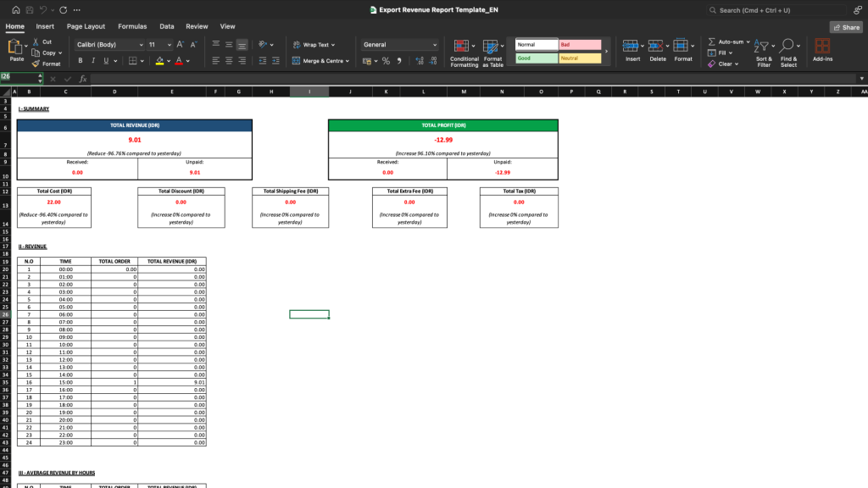Viewport: 868px width, 488px height.
Task: Expand the Auto-sum options arrow
Action: pos(748,42)
